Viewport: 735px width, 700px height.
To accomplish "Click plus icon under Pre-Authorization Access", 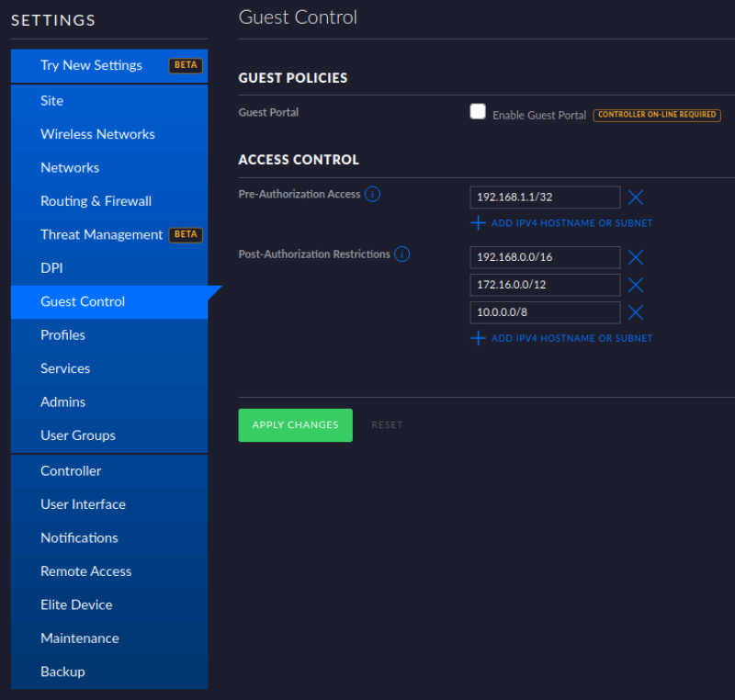I will click(478, 223).
